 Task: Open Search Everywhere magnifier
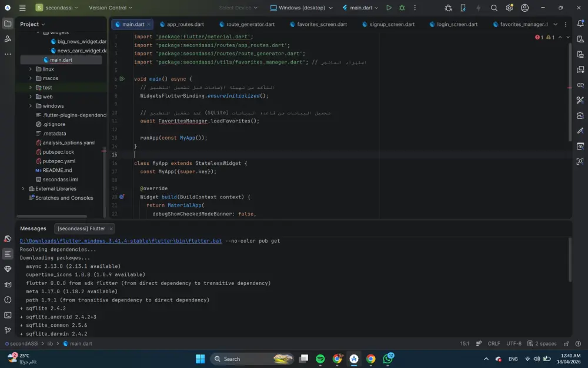point(494,8)
